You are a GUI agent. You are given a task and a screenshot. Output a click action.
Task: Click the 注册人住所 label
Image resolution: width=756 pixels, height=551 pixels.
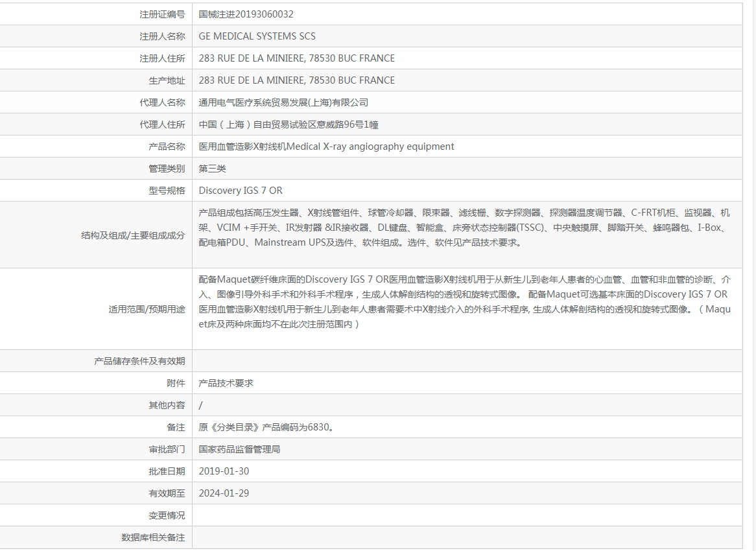point(162,59)
